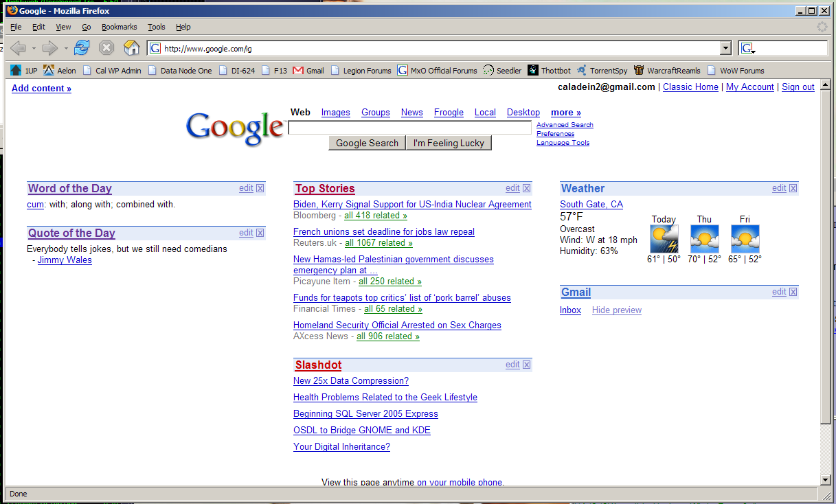This screenshot has width=836, height=504.
Task: Open the 1UP bookmark icon
Action: (x=16, y=70)
